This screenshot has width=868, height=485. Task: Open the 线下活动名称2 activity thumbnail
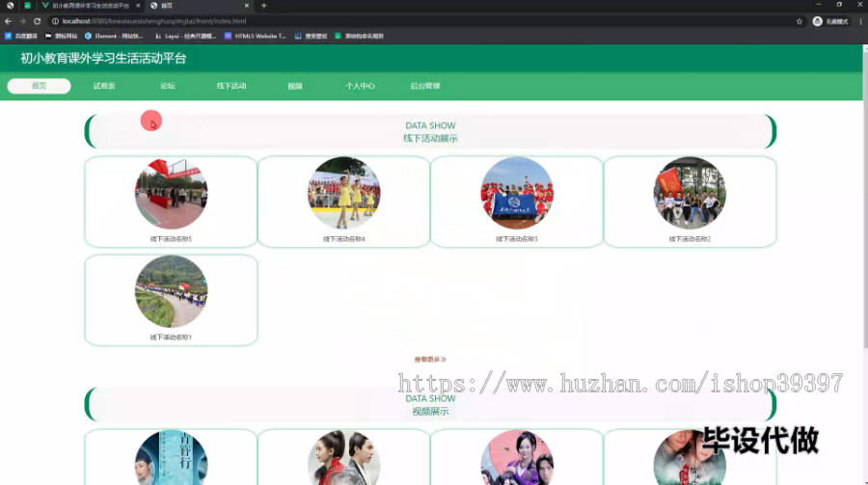tap(690, 193)
